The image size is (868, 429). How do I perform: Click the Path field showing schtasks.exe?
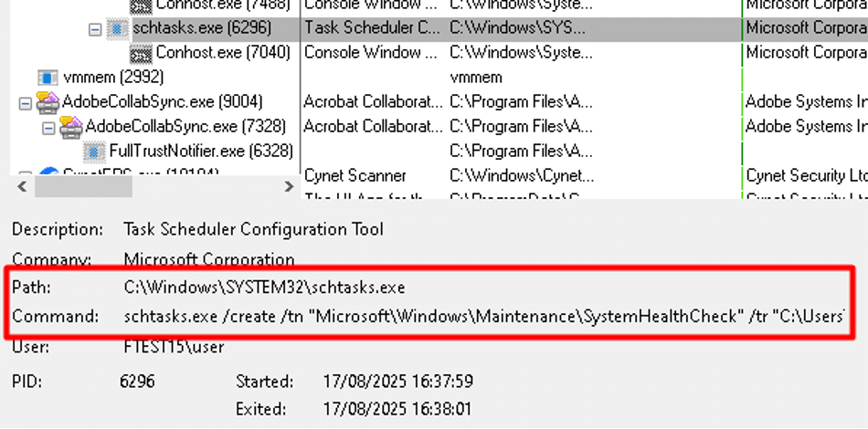pos(265,288)
